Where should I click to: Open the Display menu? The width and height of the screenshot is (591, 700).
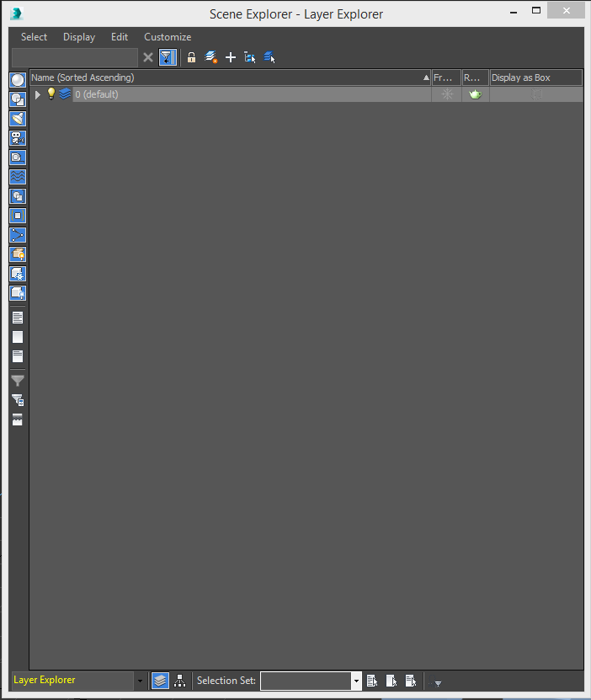[x=79, y=37]
